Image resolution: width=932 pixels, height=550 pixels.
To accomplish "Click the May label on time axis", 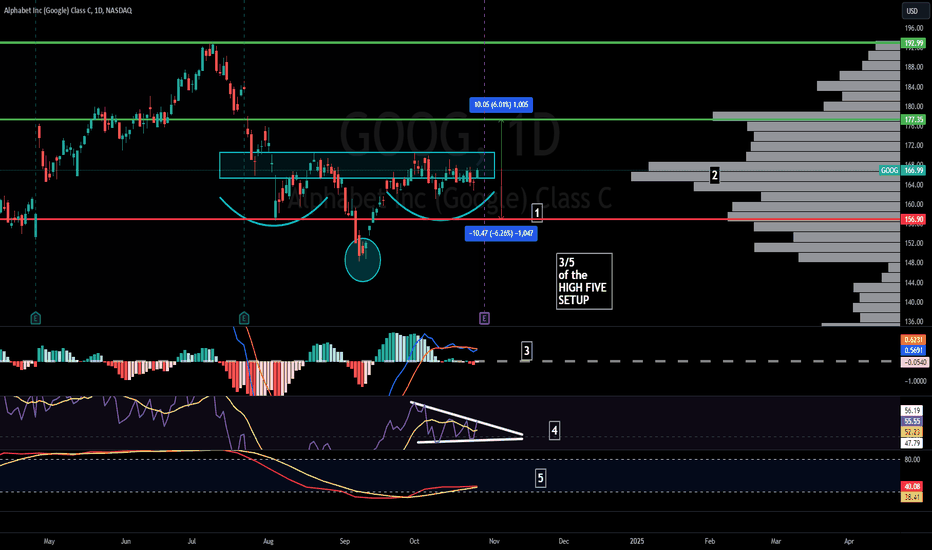I will point(49,541).
